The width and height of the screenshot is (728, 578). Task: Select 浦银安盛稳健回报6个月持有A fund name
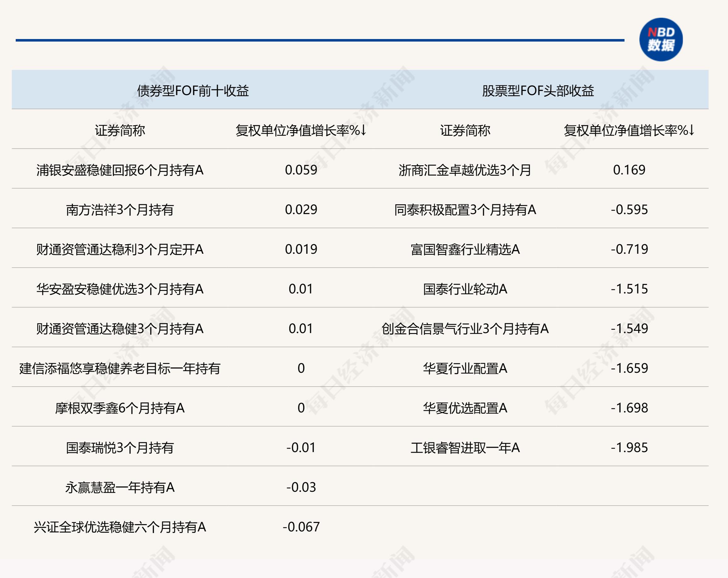point(120,170)
